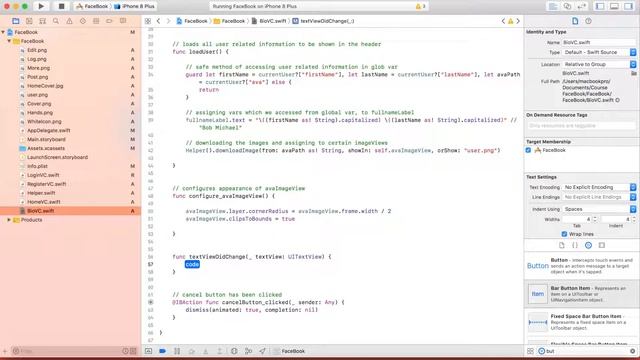Open the Source Control navigator tab

coord(29,21)
